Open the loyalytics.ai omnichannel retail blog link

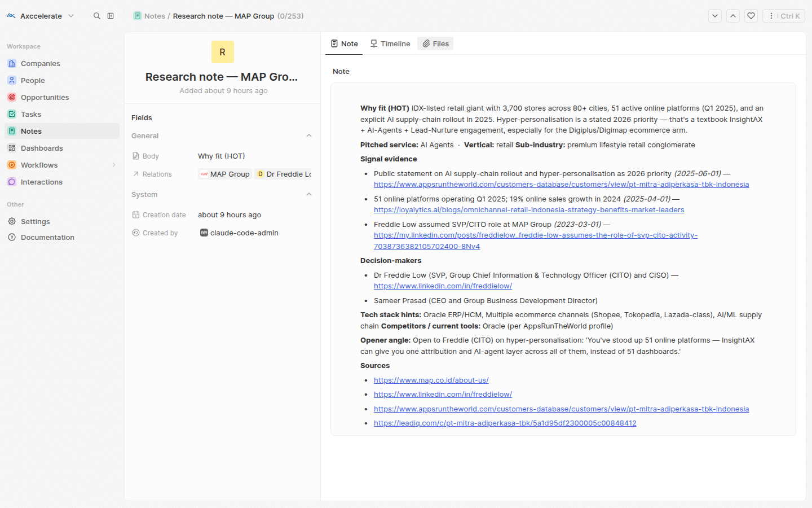coord(529,210)
